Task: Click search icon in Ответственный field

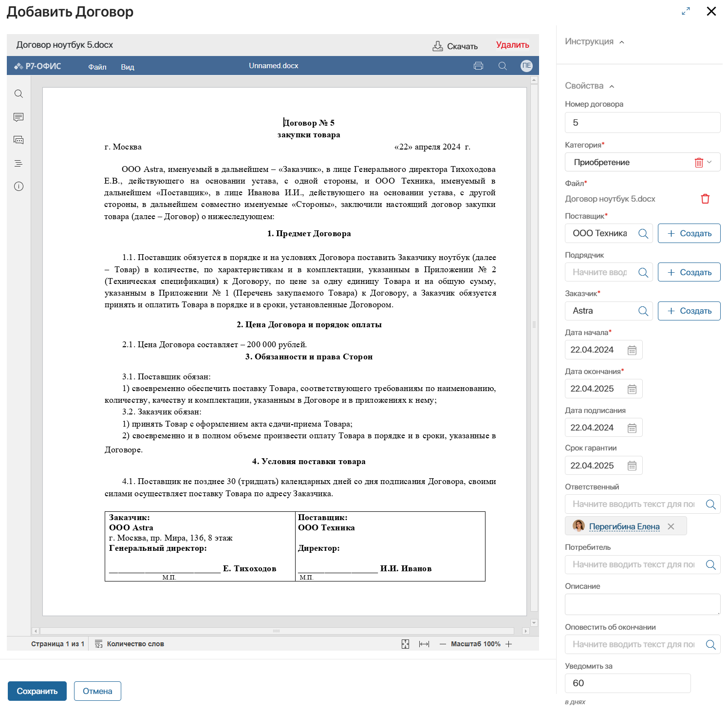Action: [x=711, y=505]
